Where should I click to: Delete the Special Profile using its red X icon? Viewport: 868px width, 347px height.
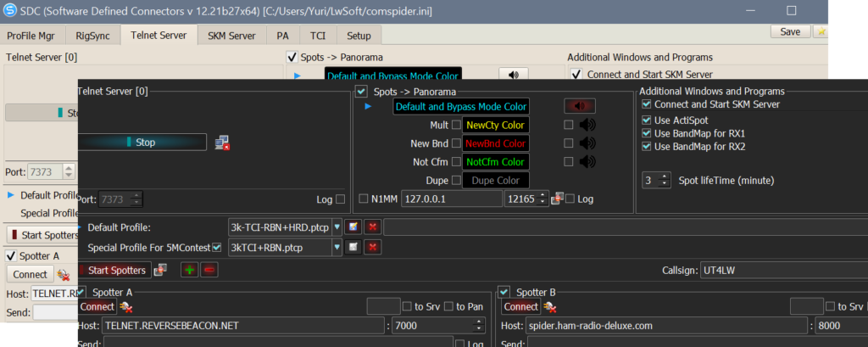(x=373, y=247)
